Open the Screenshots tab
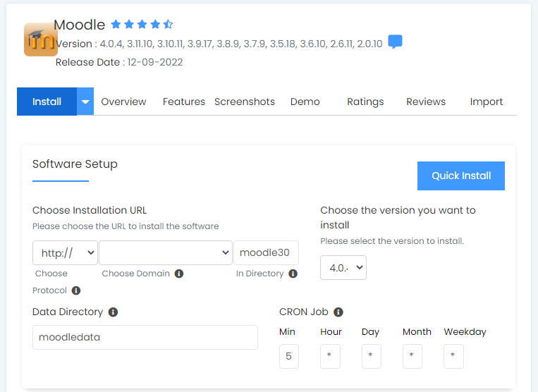This screenshot has height=392, width=538. (245, 102)
